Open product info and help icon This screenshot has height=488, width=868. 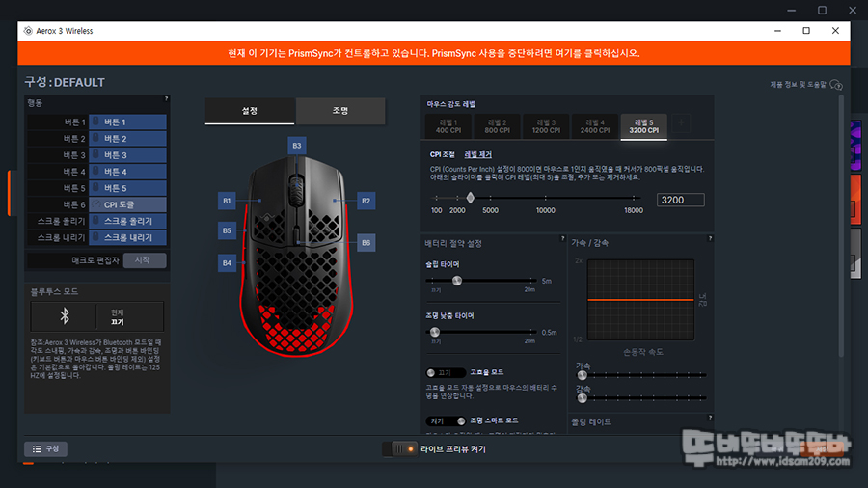click(x=836, y=85)
